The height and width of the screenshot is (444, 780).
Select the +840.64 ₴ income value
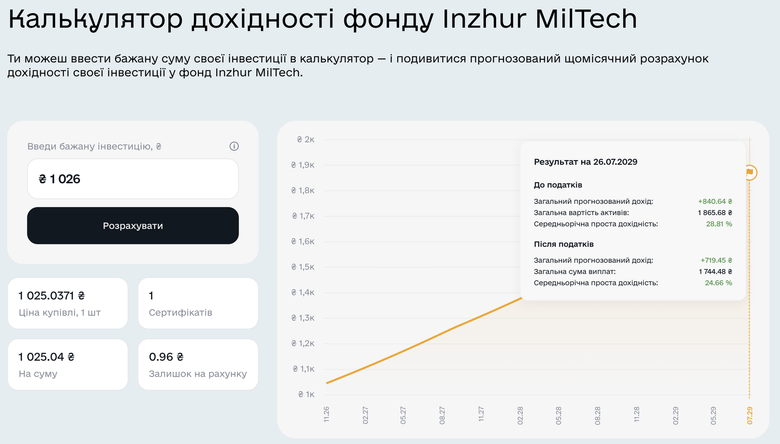click(x=715, y=201)
